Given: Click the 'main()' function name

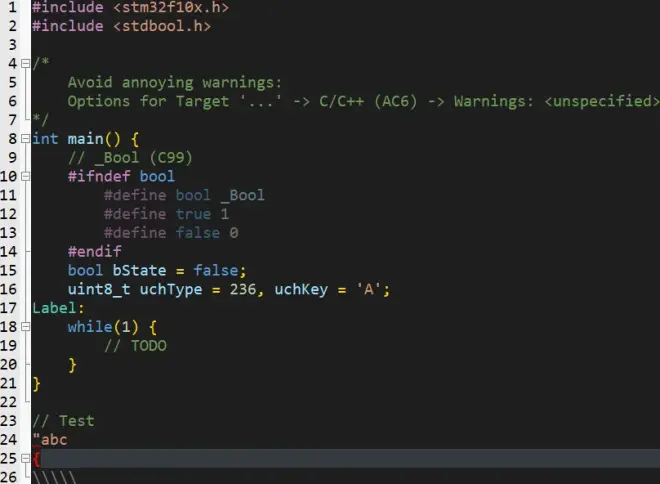Looking at the screenshot, I should point(94,139).
